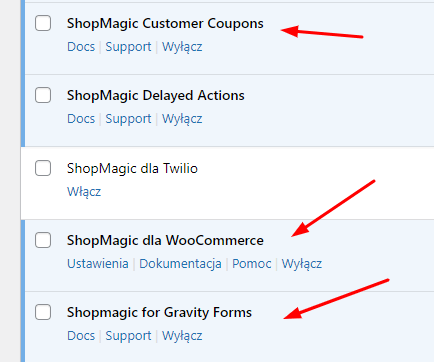
Task: Open Support link under Customer Coupons
Action: tap(128, 47)
